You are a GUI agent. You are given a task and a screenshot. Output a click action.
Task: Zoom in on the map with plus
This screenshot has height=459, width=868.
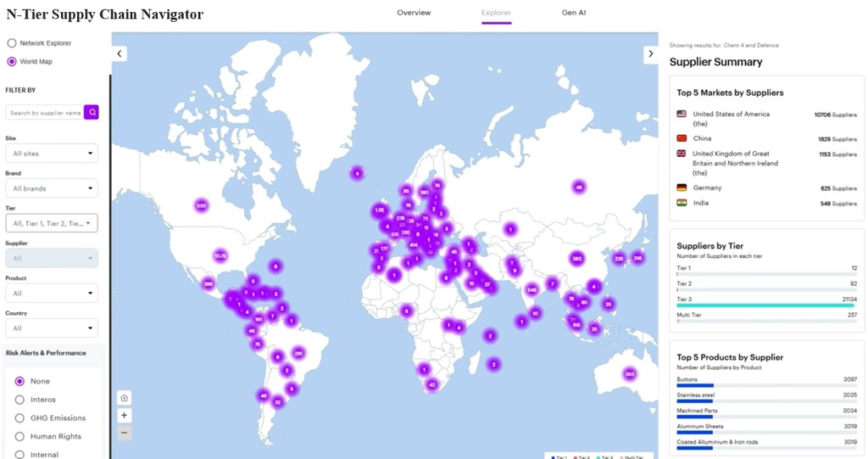coord(125,415)
